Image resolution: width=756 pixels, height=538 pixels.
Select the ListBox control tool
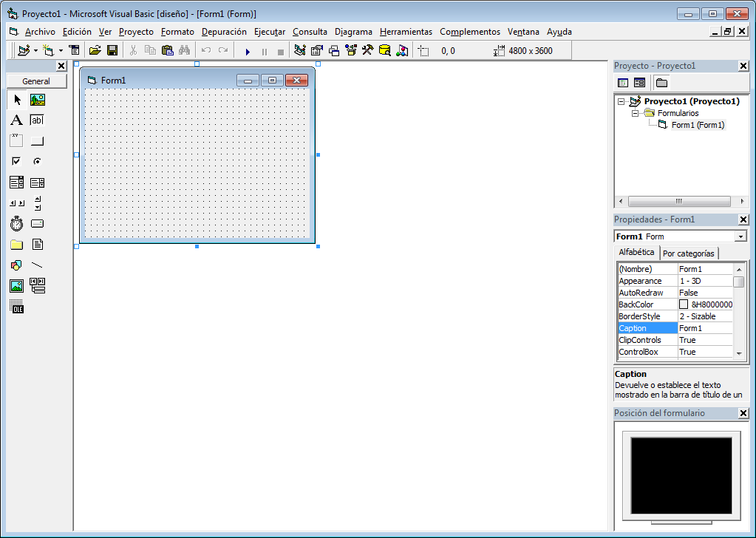tap(38, 183)
